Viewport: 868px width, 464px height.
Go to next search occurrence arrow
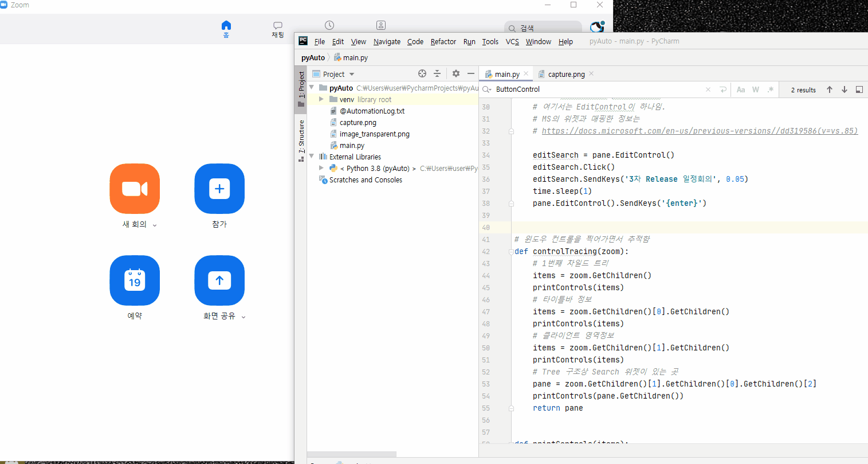click(845, 89)
